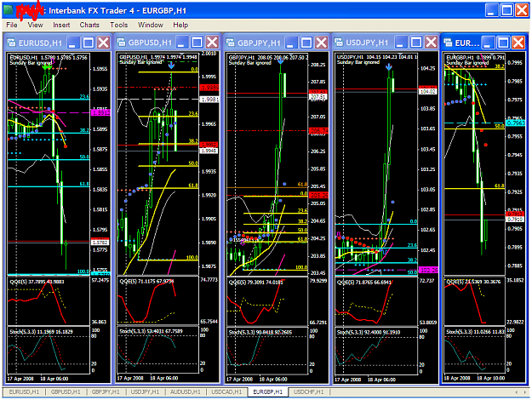Open the Insert menu

[61, 25]
